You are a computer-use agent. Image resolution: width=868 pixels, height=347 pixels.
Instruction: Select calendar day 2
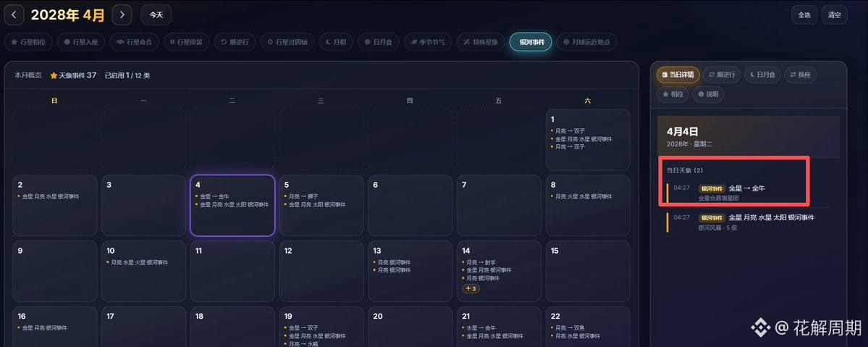[x=54, y=206]
